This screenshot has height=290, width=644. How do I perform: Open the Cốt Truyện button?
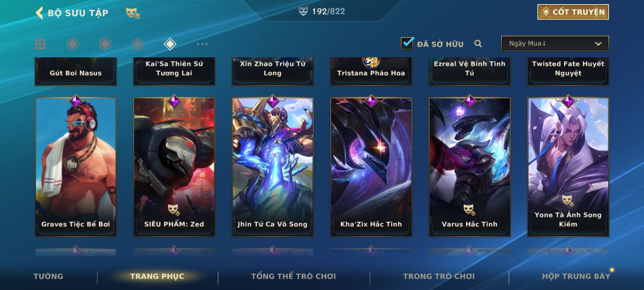coord(573,12)
